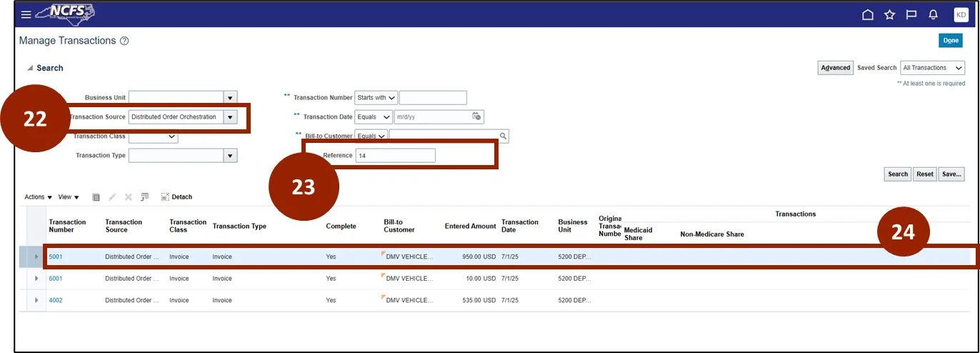Go to Home via house icon
980x353 pixels.
868,14
